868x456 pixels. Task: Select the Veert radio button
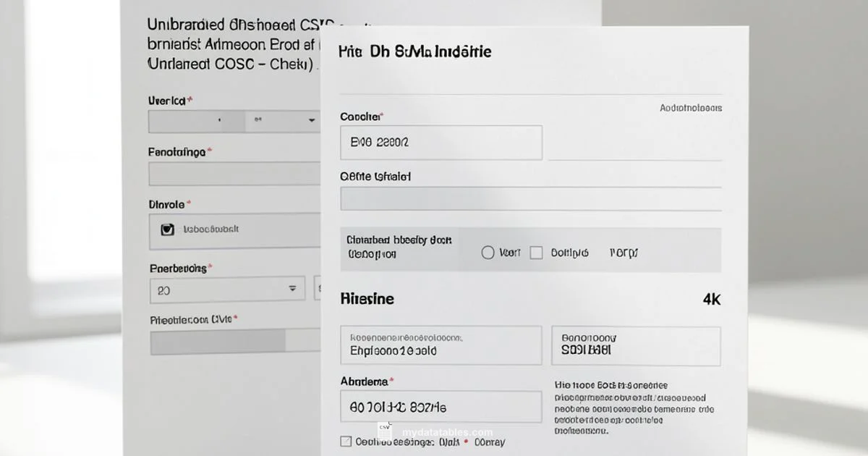(x=488, y=252)
